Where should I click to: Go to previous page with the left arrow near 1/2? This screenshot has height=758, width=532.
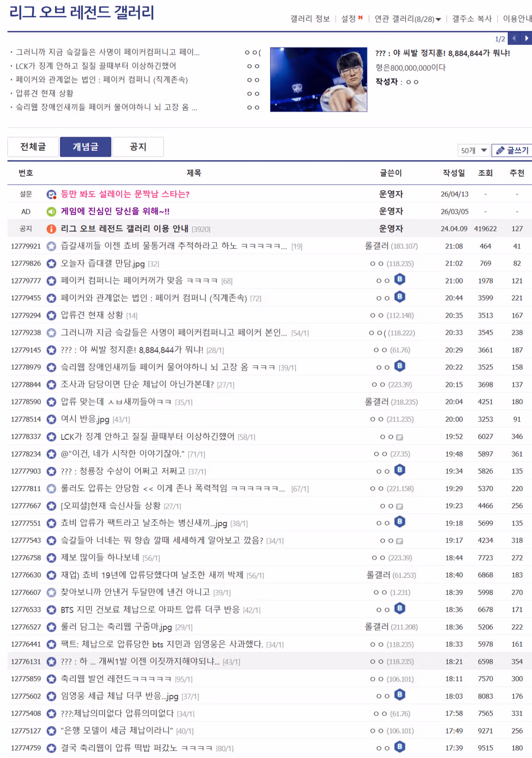514,38
